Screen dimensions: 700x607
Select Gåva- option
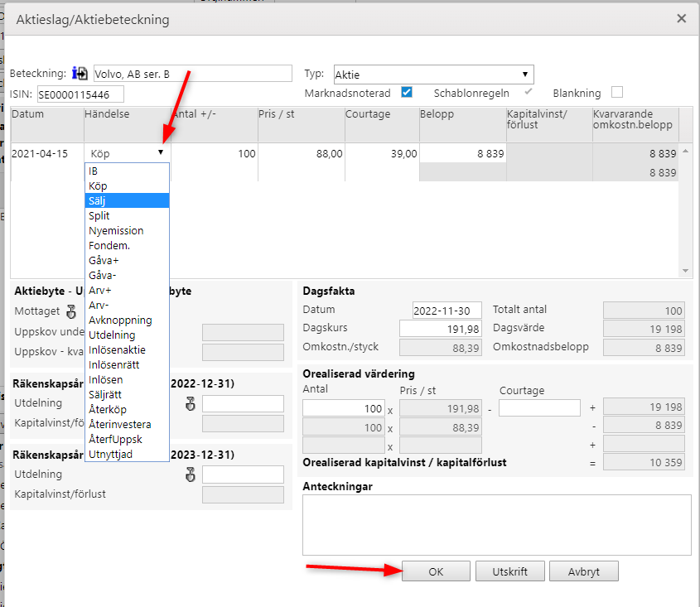(x=127, y=276)
